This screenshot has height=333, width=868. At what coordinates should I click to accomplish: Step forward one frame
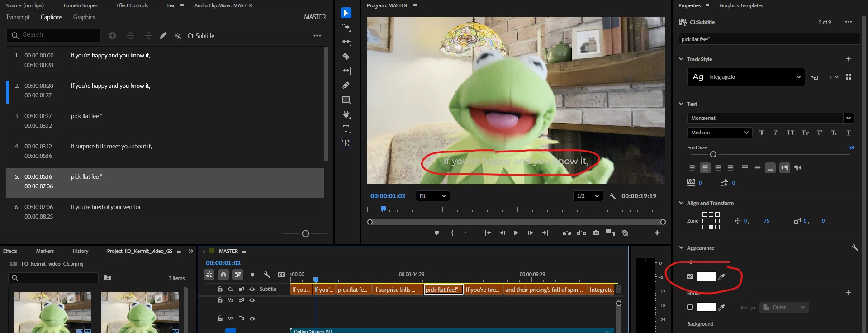click(x=531, y=233)
